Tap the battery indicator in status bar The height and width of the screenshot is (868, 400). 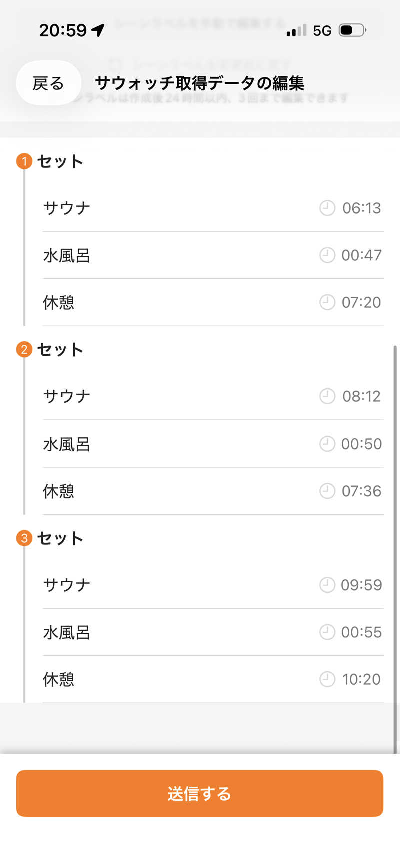(353, 30)
